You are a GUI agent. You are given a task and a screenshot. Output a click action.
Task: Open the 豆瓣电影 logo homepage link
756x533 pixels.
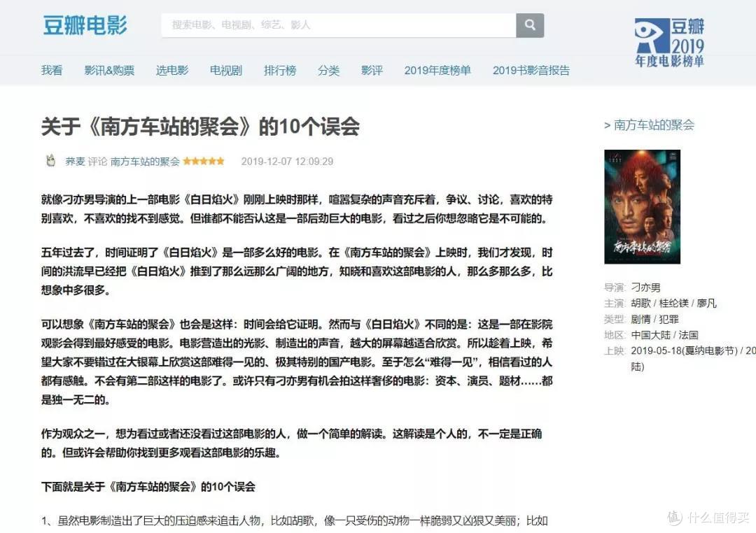coord(85,25)
